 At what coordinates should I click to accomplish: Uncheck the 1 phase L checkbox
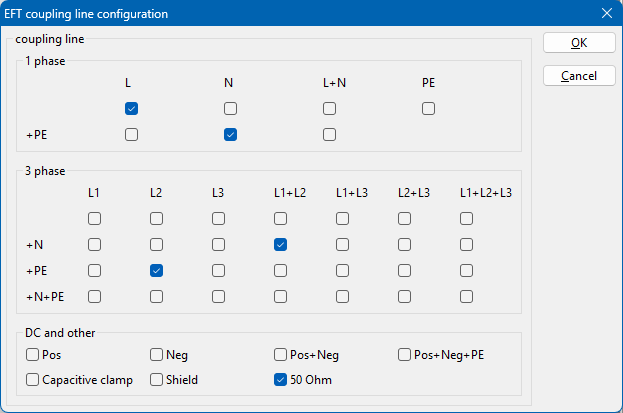(131, 108)
